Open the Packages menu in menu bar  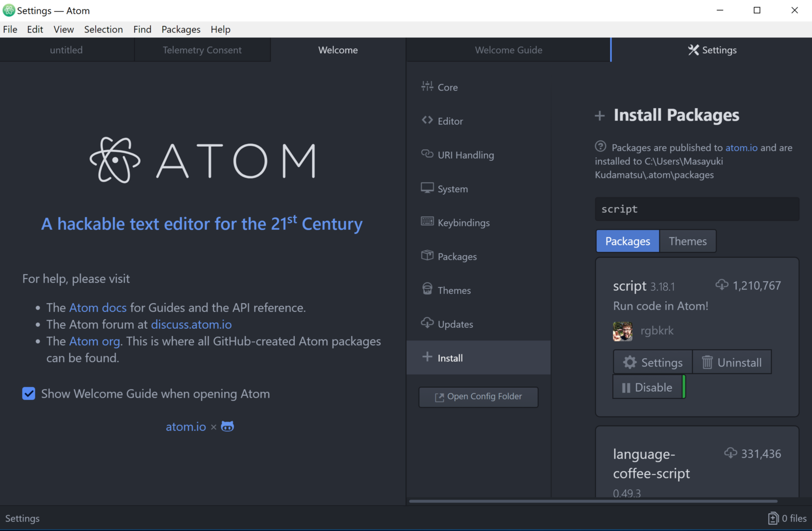coord(180,29)
